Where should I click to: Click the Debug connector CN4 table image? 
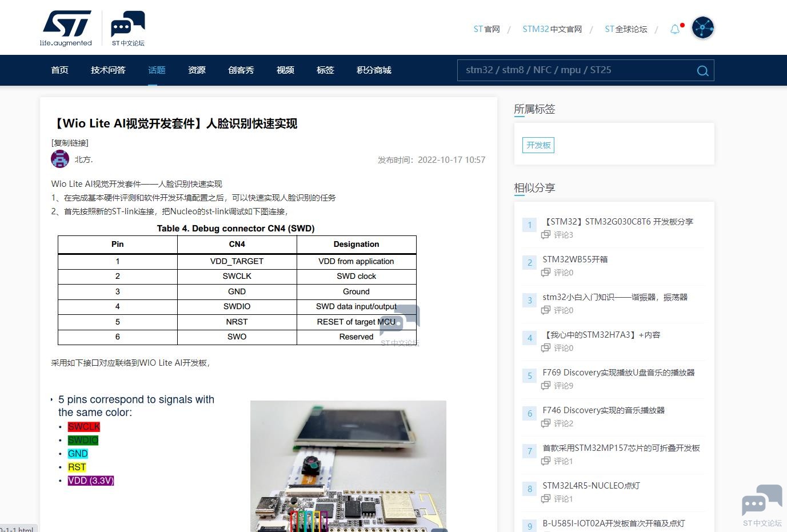(237, 285)
